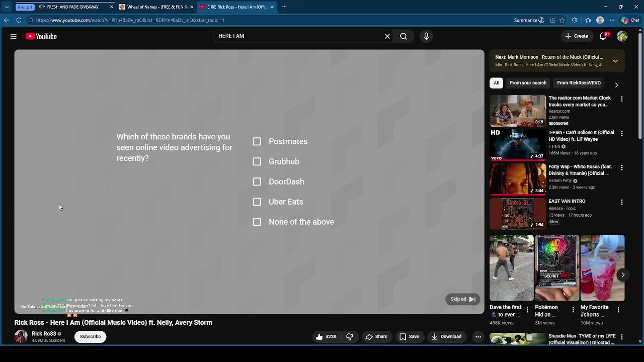Open the favorites list icon

pyautogui.click(x=588, y=20)
